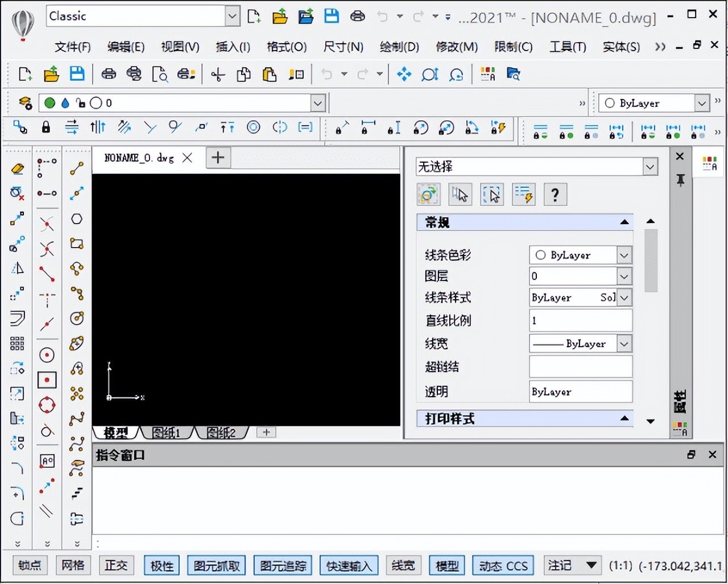
Task: Click the 直线比例 input field
Action: (580, 320)
